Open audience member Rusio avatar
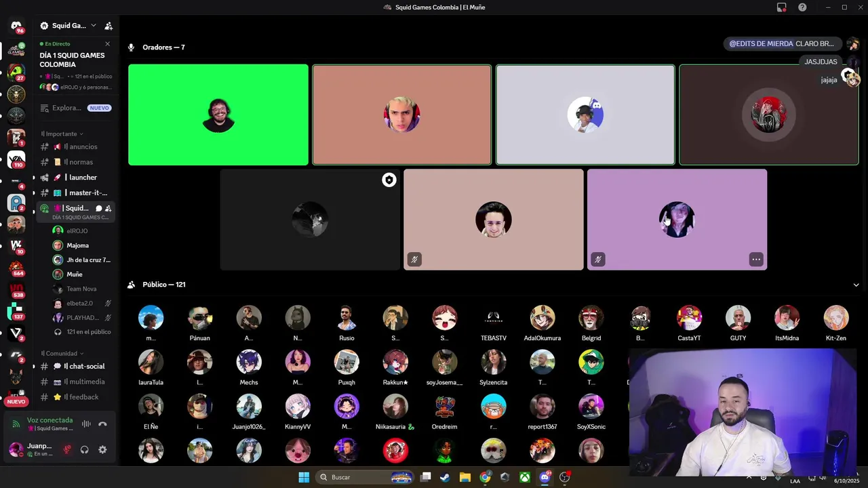This screenshot has width=868, height=488. coord(347,318)
